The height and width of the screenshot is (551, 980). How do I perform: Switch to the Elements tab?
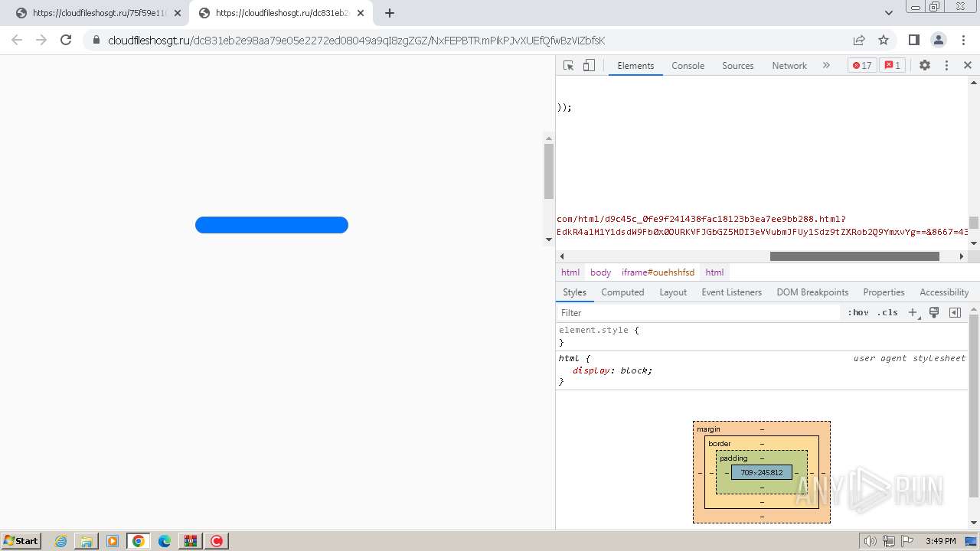click(635, 66)
